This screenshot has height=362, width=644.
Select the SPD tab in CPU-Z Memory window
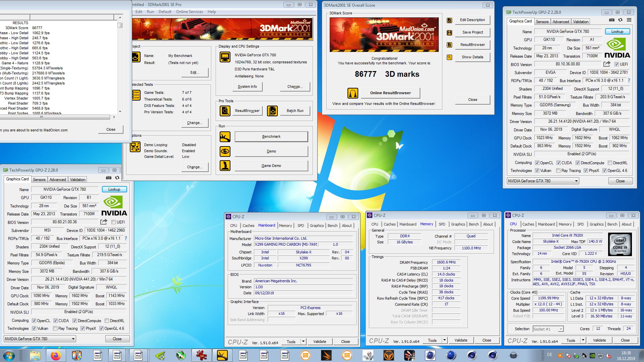click(x=442, y=224)
